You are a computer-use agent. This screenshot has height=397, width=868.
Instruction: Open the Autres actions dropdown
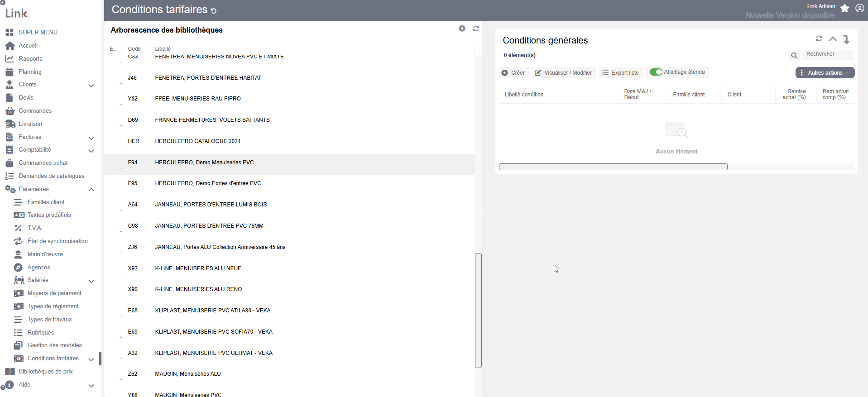(x=825, y=73)
